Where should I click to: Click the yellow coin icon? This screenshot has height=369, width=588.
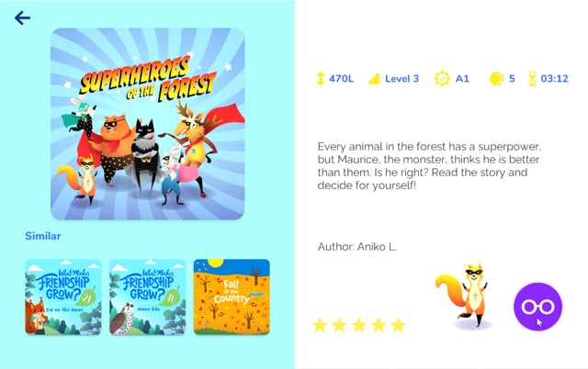pos(496,79)
